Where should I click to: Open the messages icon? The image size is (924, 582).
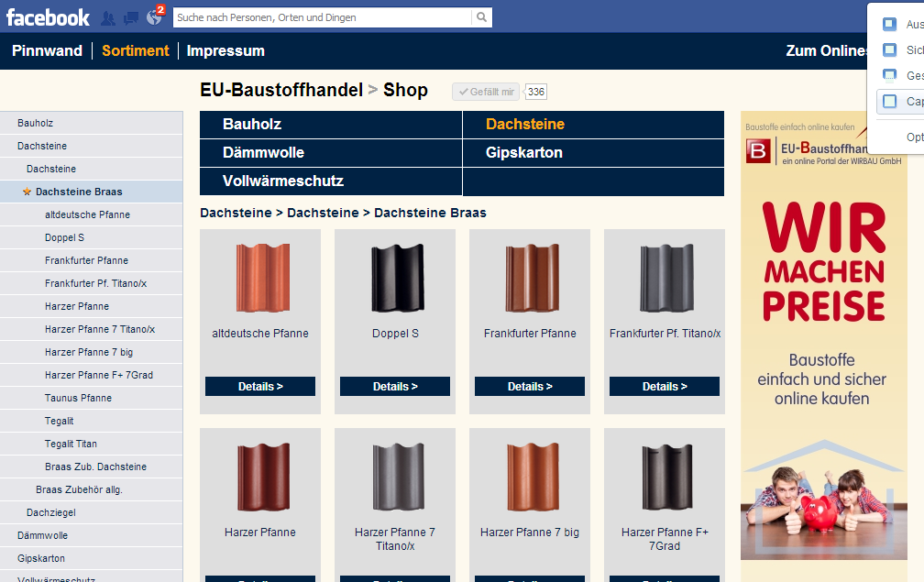pyautogui.click(x=131, y=18)
